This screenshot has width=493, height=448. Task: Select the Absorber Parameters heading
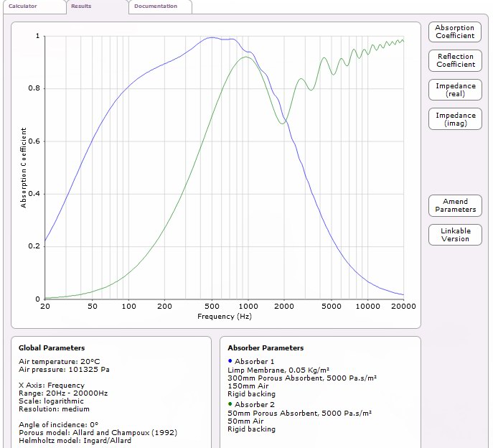(266, 348)
